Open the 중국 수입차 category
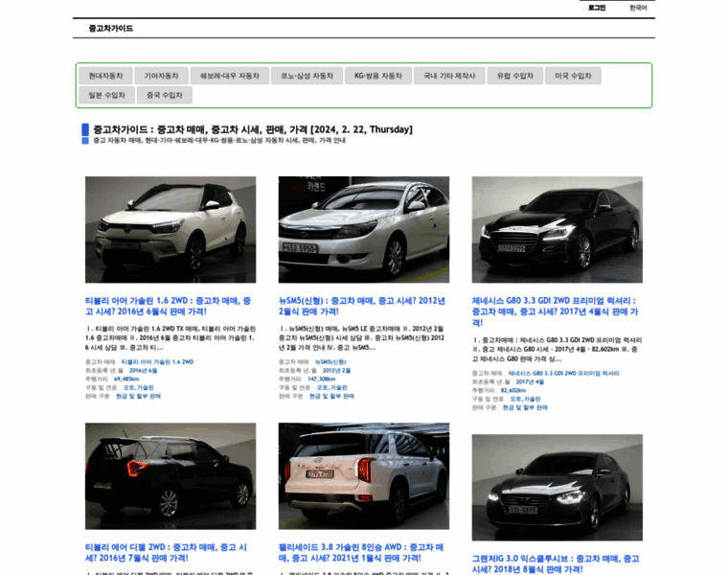Screen dimensions: 728x575 coord(165,95)
